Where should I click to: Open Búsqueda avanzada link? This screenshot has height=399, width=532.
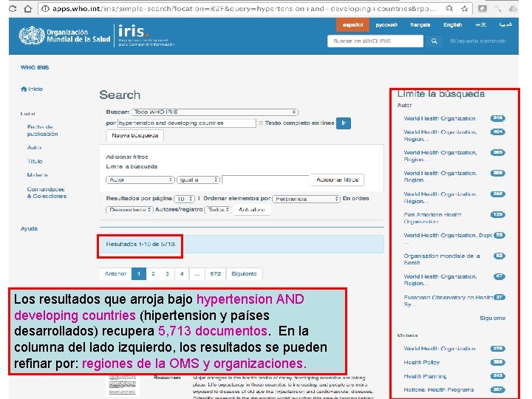(478, 41)
